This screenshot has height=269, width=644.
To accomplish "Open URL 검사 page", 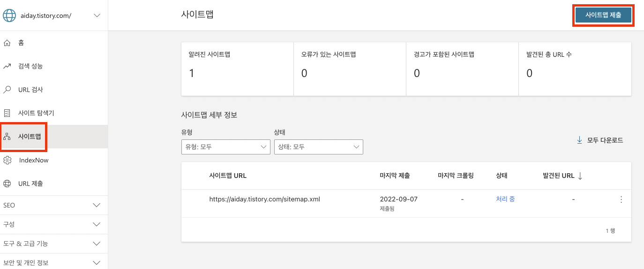I will point(54,90).
